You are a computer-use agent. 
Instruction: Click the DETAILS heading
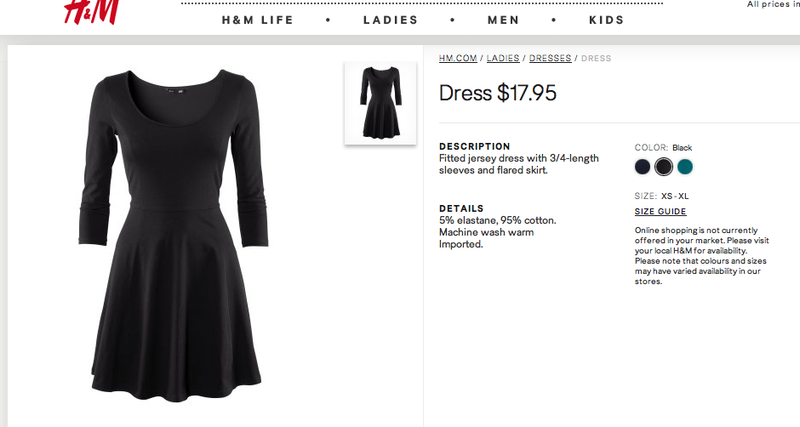pos(461,208)
